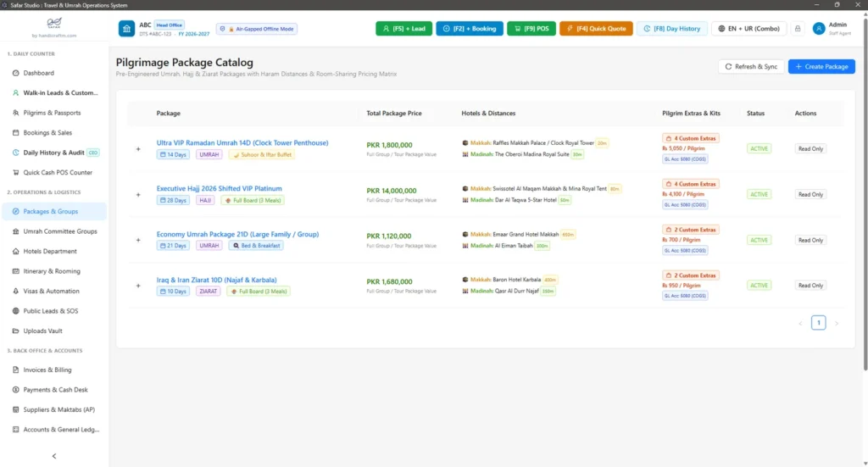Click the Hotels Department house icon
The height and width of the screenshot is (467, 868).
click(x=15, y=251)
